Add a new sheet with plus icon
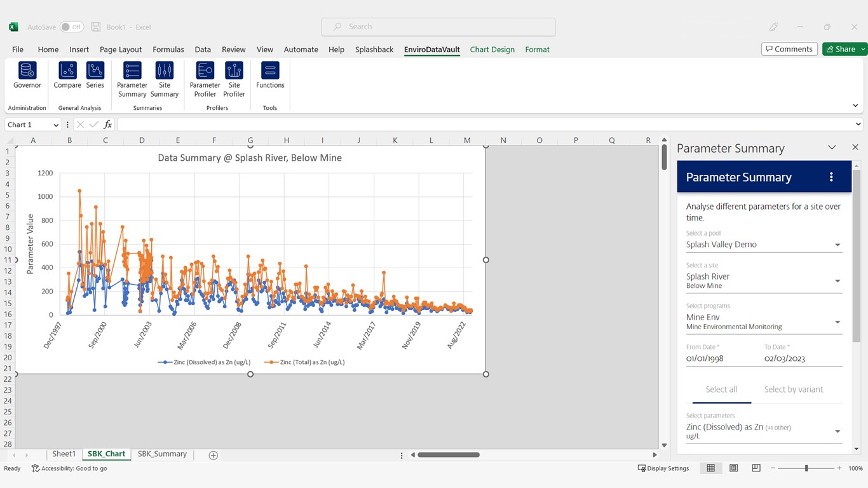This screenshot has height=488, width=868. click(x=214, y=455)
